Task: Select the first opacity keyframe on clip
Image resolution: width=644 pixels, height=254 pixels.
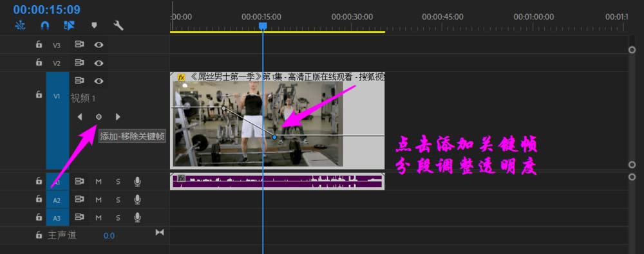Action: coord(224,108)
